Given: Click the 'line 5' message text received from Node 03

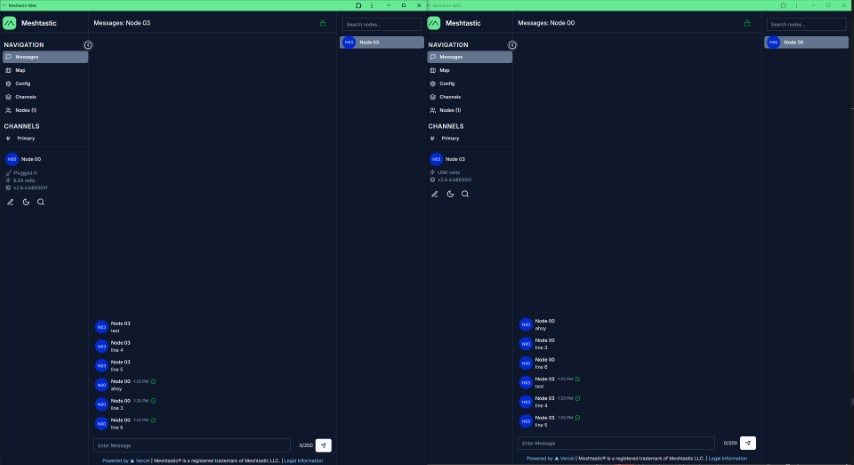Looking at the screenshot, I should point(115,370).
